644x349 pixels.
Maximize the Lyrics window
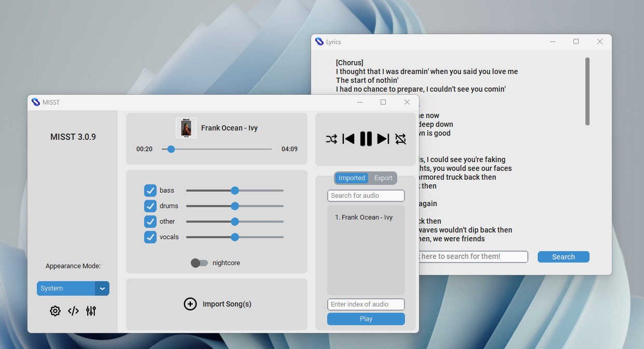coord(576,41)
